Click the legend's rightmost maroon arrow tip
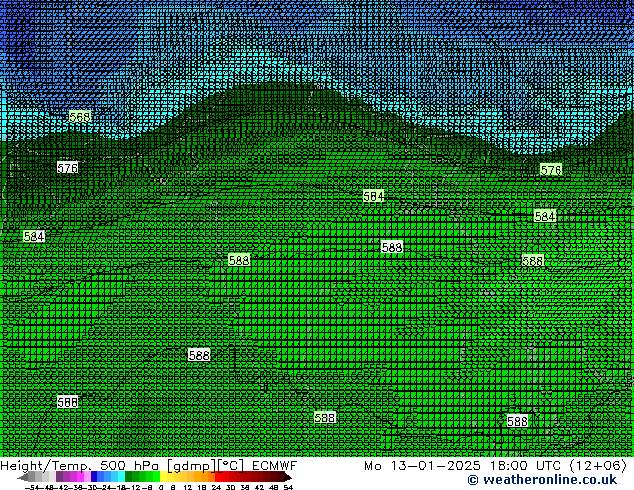Screen dimensions: 634x490 tap(288, 477)
